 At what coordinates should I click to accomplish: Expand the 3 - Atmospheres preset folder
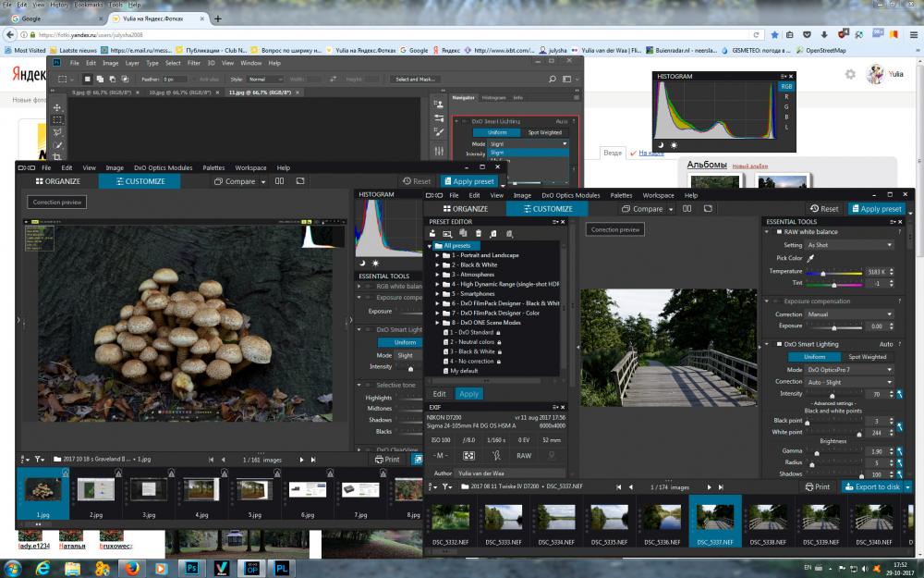pos(437,275)
